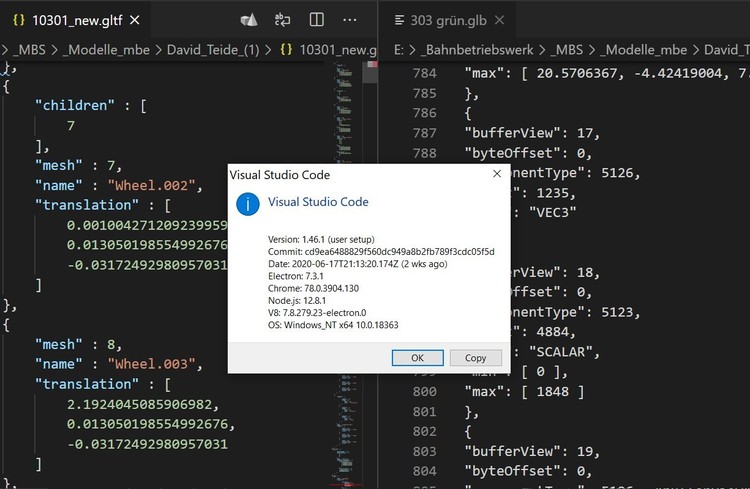Viewport: 750px width, 489px height.
Task: Click OK in the About dialog
Action: 417,358
